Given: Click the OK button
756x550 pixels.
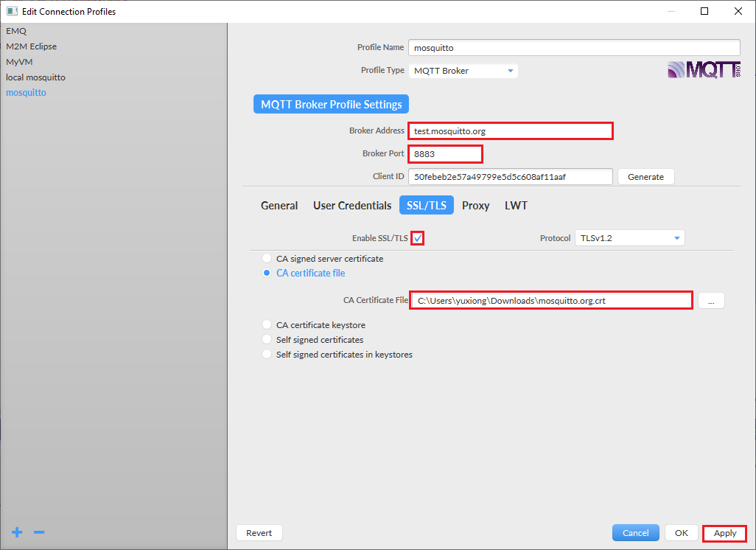Looking at the screenshot, I should (682, 532).
